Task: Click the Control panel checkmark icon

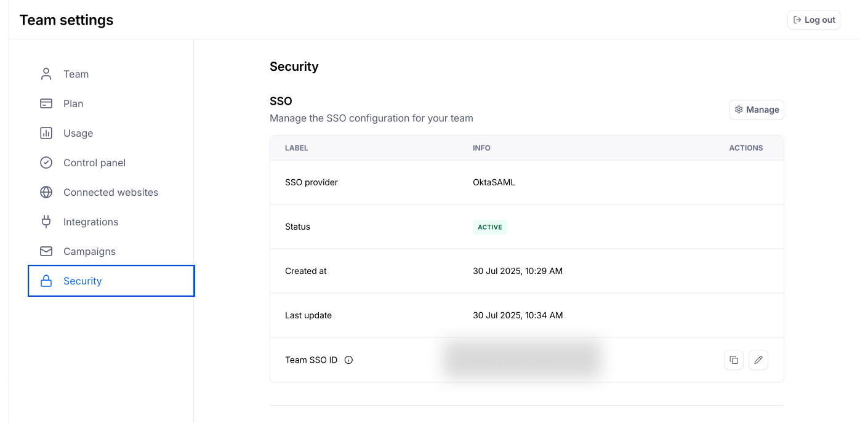Action: pos(46,163)
